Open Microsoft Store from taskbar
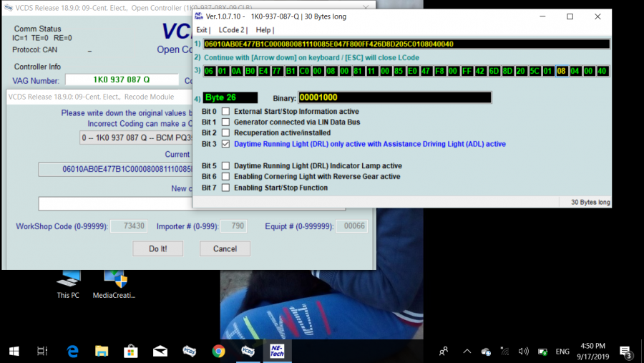The image size is (644, 363). [x=131, y=352]
